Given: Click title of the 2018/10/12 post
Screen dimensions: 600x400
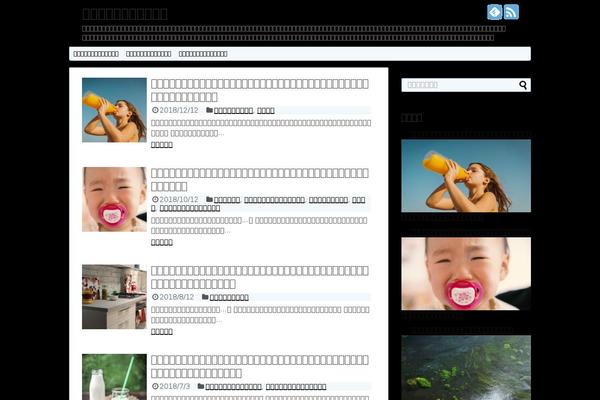Looking at the screenshot, I should 259,179.
